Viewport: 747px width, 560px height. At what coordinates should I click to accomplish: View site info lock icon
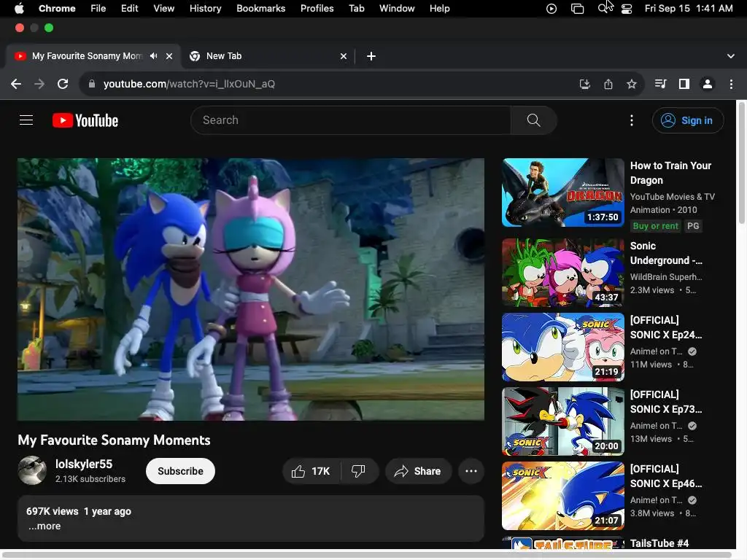92,84
